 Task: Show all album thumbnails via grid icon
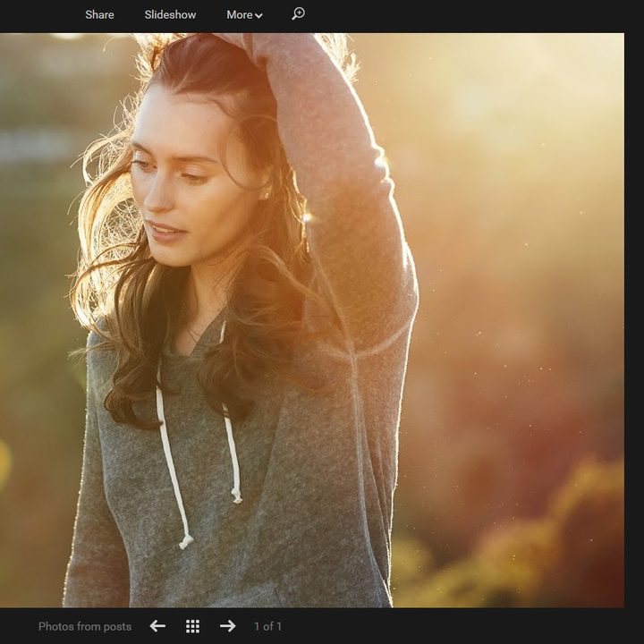(x=192, y=626)
